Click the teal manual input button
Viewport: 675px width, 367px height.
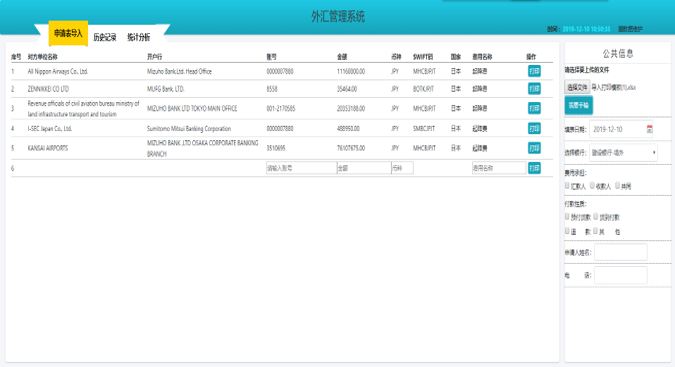pyautogui.click(x=579, y=105)
